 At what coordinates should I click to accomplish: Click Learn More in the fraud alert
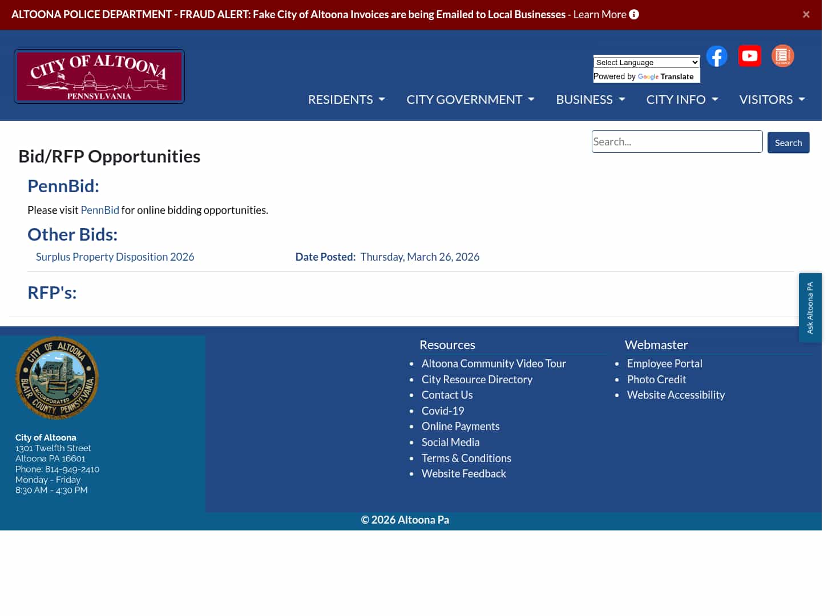[x=600, y=14]
